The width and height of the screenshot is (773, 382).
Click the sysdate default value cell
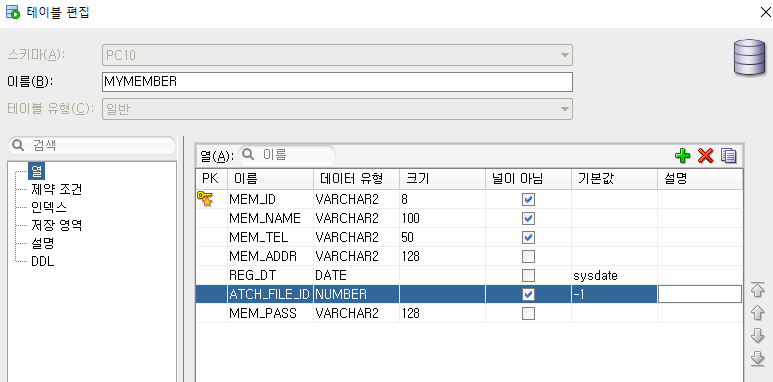[614, 275]
